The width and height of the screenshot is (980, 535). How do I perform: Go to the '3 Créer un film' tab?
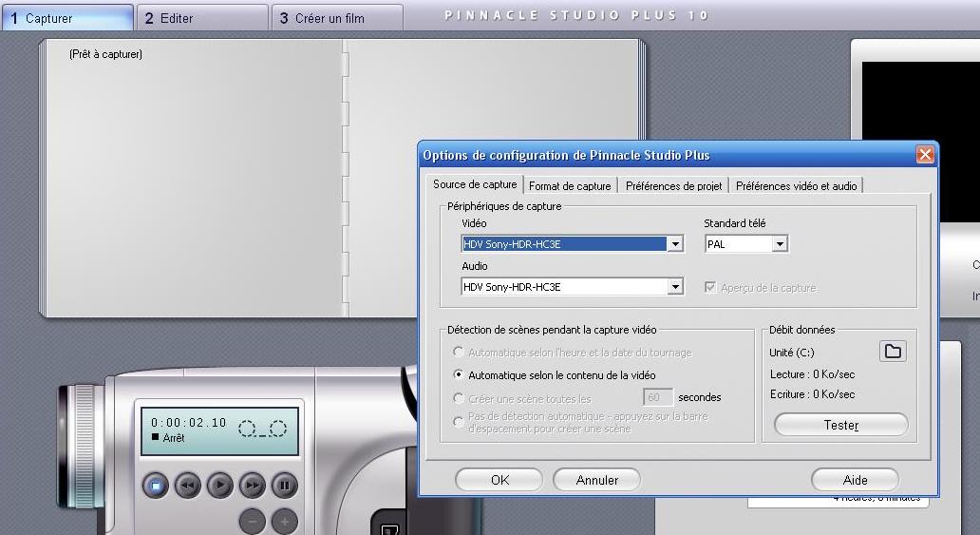click(x=337, y=17)
